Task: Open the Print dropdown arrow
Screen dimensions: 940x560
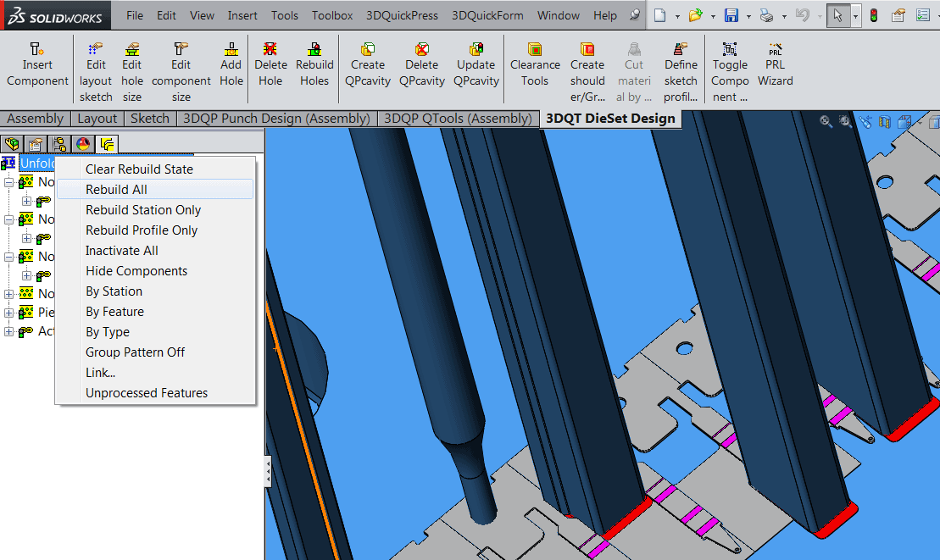Action: click(784, 17)
